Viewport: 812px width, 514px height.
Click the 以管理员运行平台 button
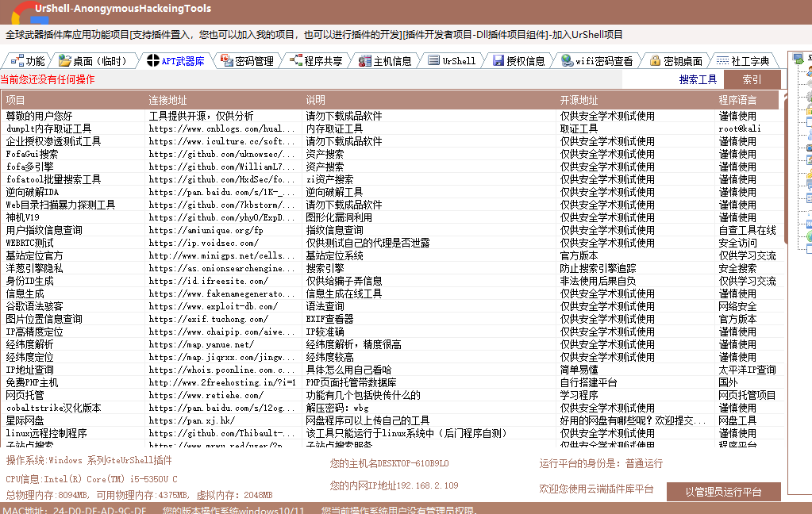point(723,492)
